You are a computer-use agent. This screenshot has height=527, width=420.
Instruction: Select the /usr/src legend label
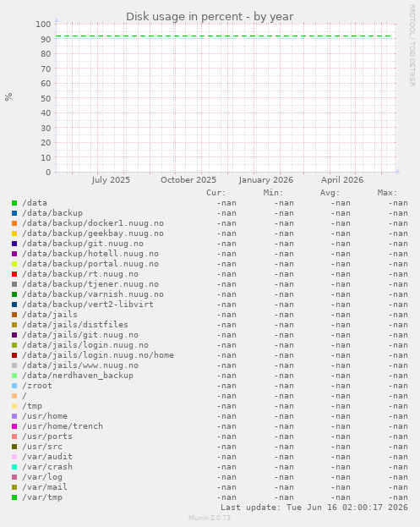(42, 447)
